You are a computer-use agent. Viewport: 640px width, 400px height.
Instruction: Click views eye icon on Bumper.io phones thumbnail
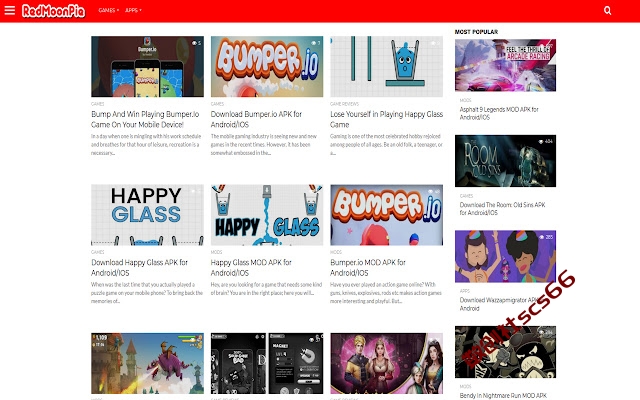194,43
